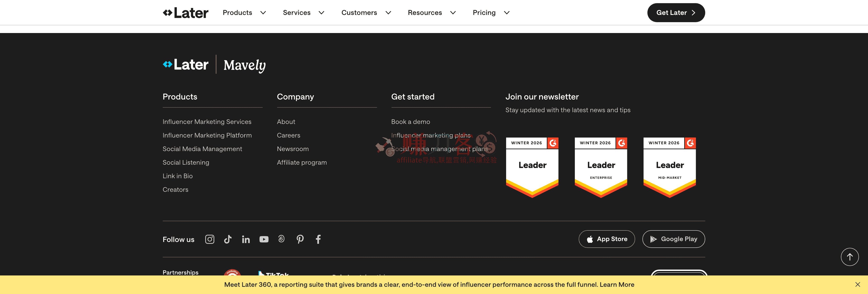The width and height of the screenshot is (868, 294).
Task: Go to the Careers page
Action: point(288,135)
